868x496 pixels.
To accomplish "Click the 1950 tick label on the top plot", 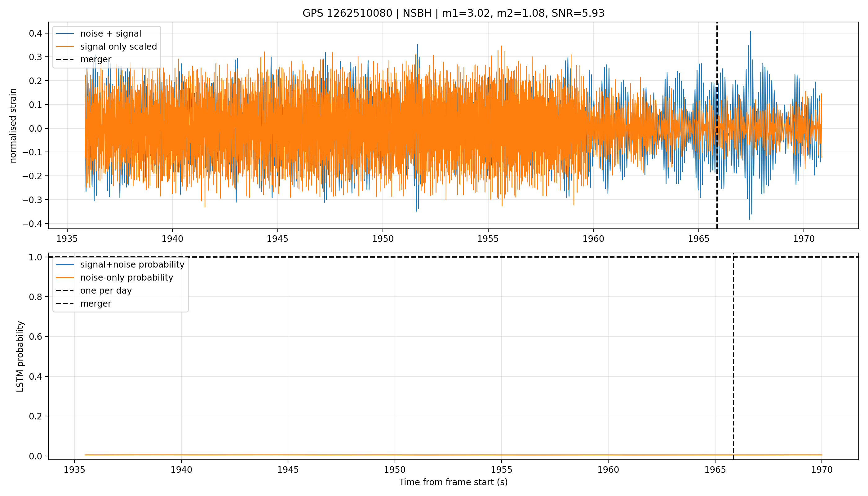I will tap(383, 239).
